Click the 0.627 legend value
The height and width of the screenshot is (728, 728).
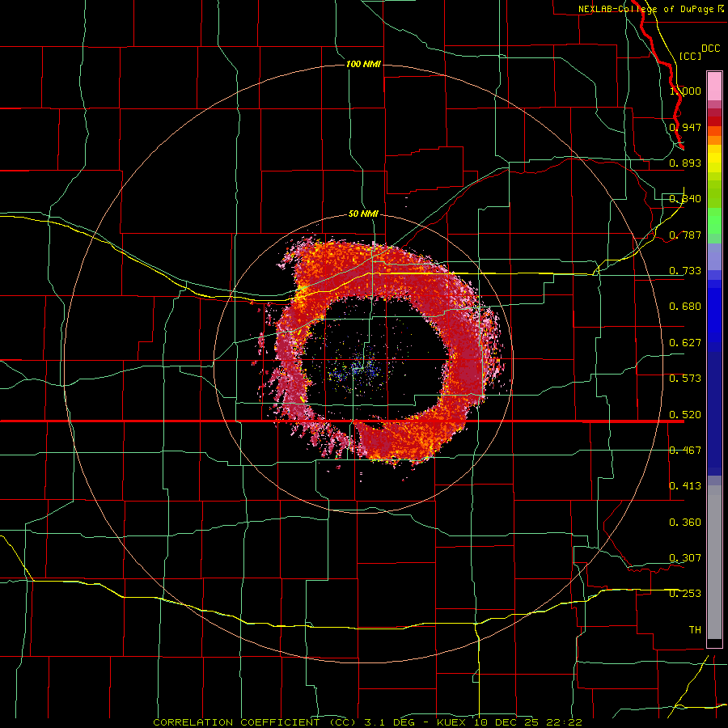point(685,343)
